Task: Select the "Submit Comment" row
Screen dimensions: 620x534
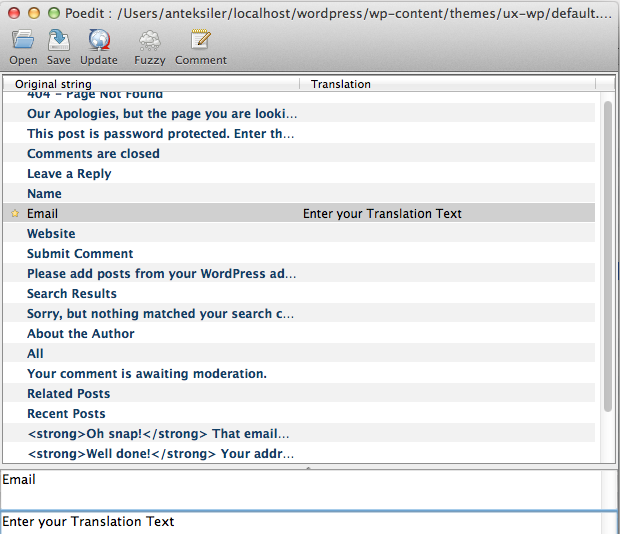Action: pos(80,254)
